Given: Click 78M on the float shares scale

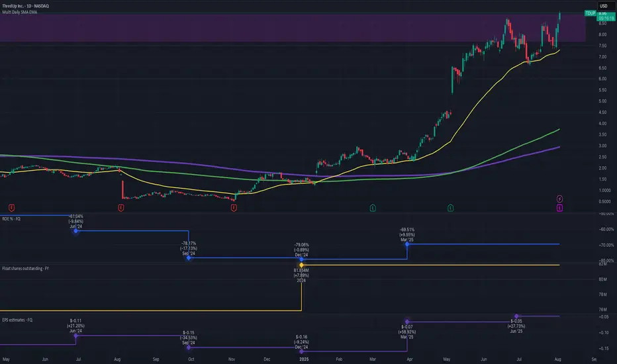Looking at the screenshot, I should point(602,295).
